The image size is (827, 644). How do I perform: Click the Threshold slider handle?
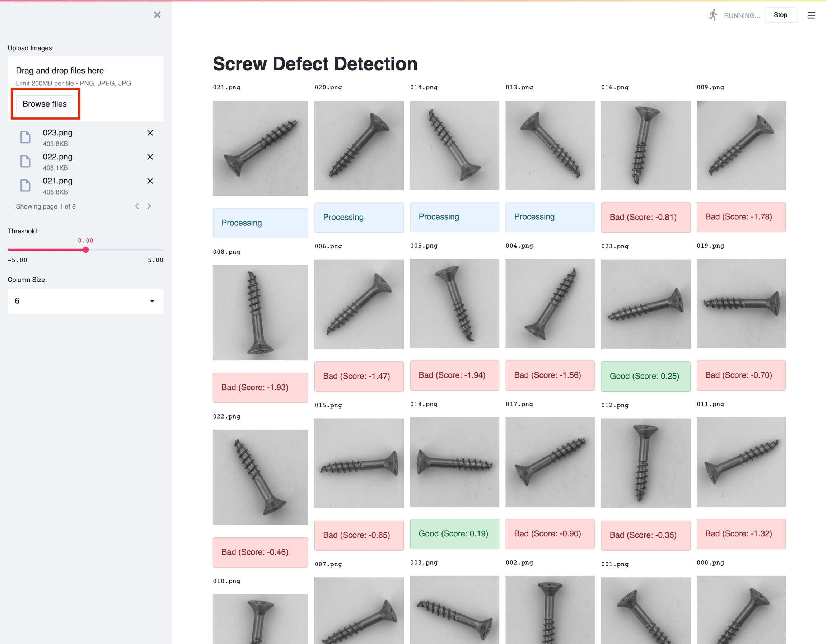pos(85,249)
